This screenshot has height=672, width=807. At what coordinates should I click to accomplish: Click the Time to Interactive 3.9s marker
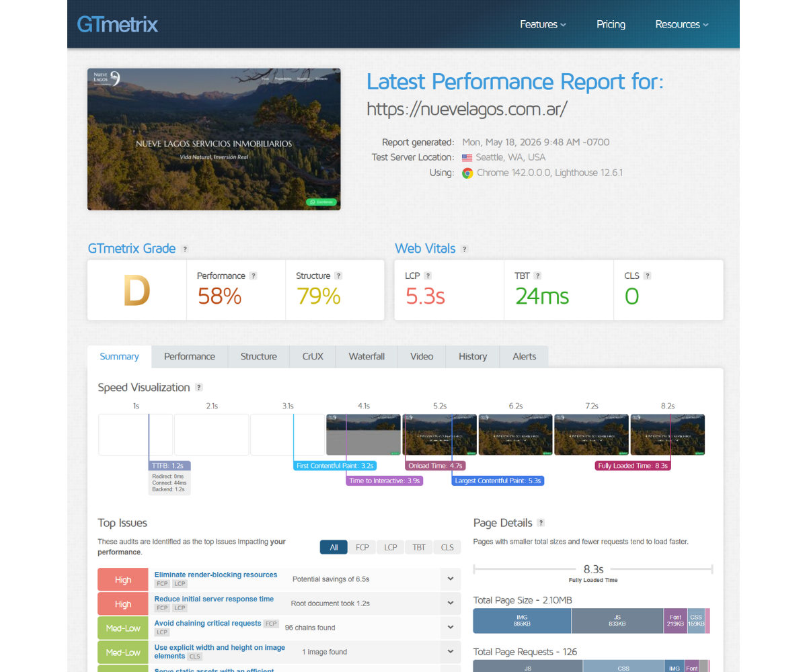tap(385, 480)
